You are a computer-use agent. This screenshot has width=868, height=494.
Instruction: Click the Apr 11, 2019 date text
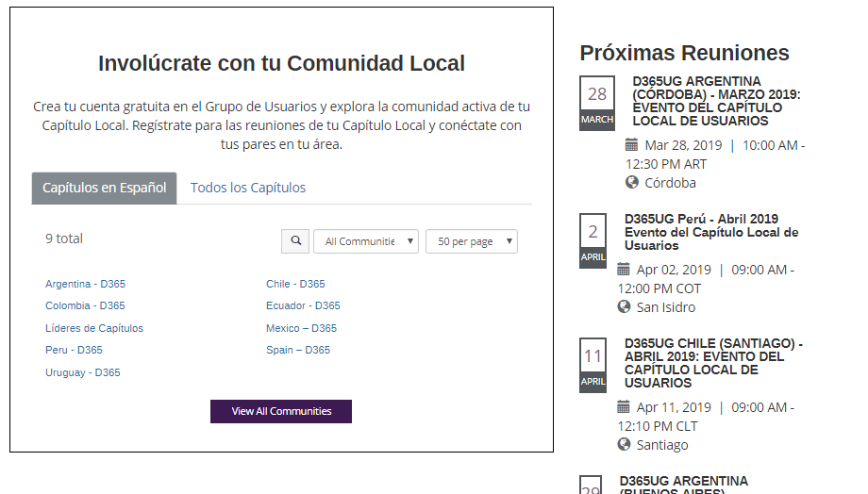click(674, 407)
